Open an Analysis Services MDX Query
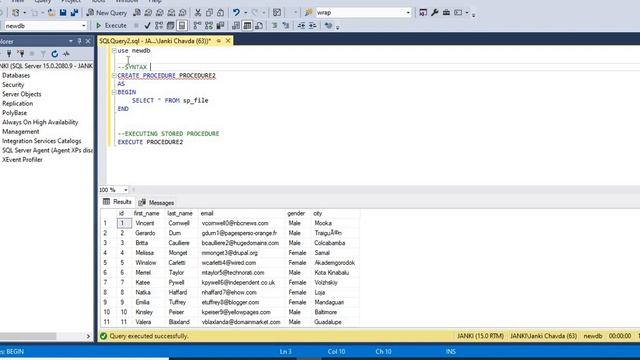 (x=149, y=13)
